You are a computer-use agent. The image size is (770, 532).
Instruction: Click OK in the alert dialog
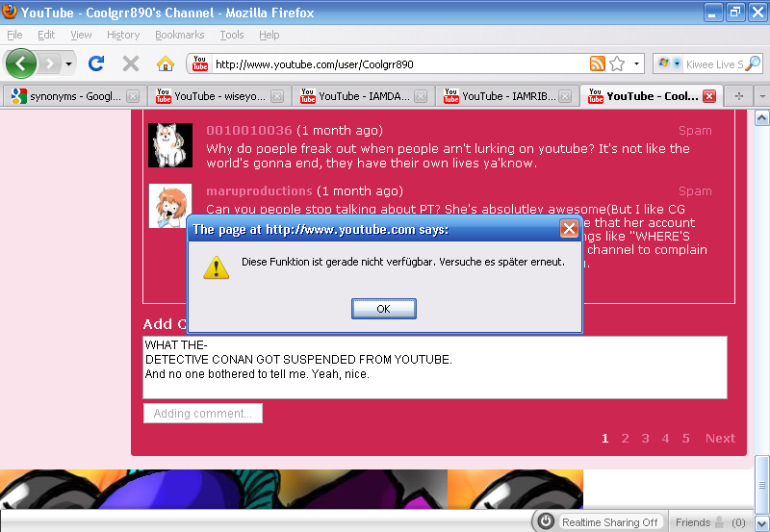coord(383,309)
